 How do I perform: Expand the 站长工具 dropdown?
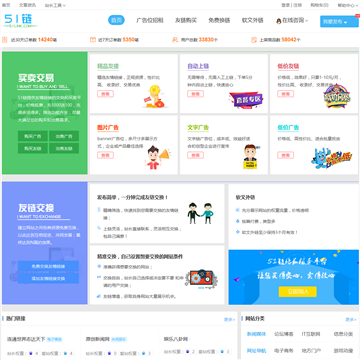point(55,5)
